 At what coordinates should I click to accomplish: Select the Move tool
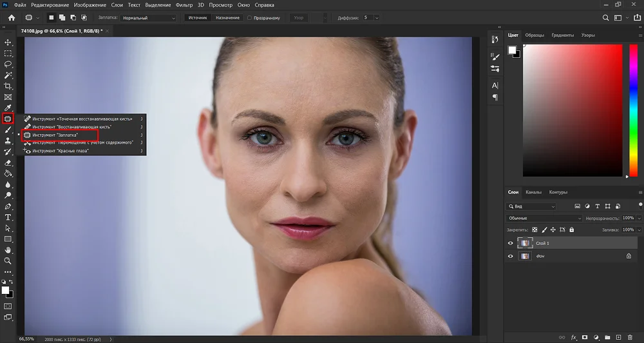(8, 43)
